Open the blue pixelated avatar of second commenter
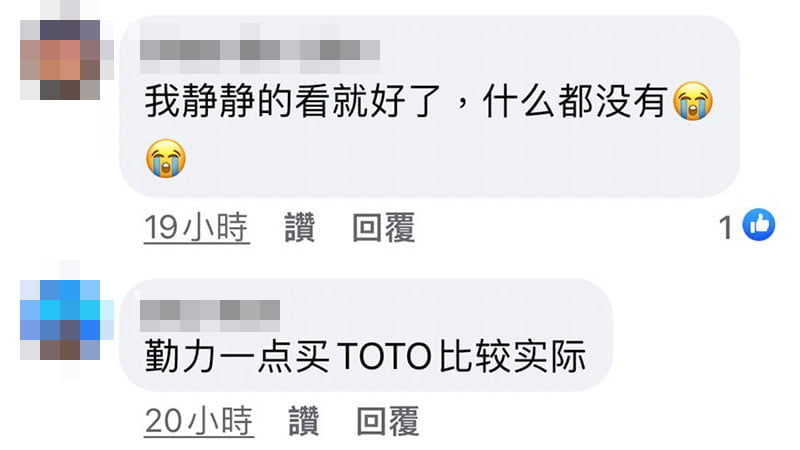 click(60, 320)
